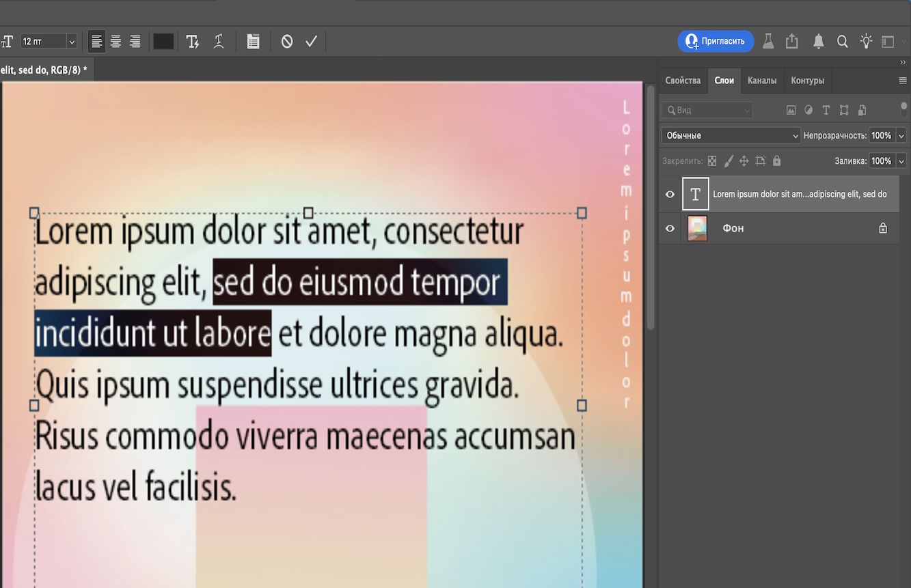Hide the Фон layer
Screen dimensions: 911x588
click(x=670, y=228)
